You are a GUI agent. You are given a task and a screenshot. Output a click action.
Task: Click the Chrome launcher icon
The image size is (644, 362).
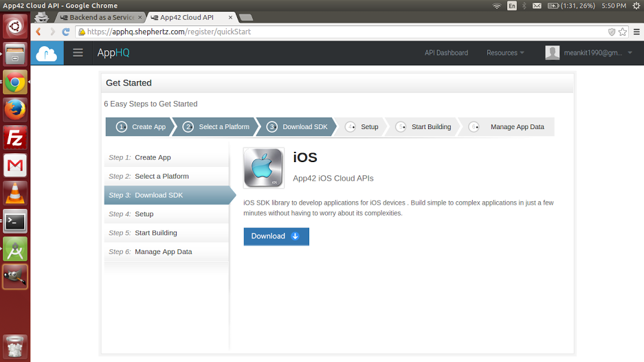coord(15,82)
